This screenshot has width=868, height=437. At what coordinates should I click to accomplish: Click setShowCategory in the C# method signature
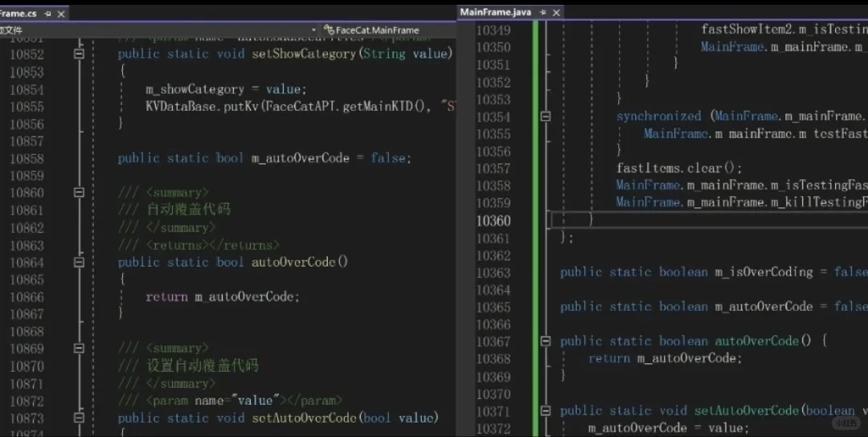(304, 54)
